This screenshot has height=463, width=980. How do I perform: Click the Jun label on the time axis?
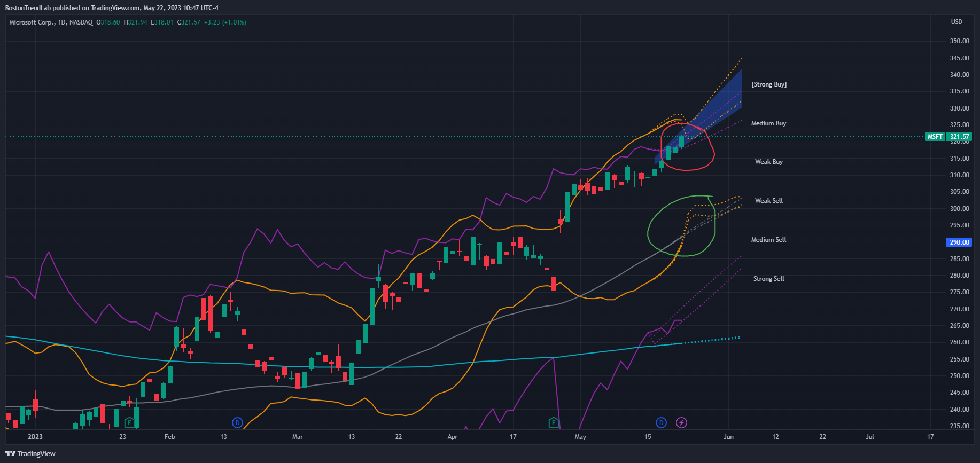coord(728,437)
